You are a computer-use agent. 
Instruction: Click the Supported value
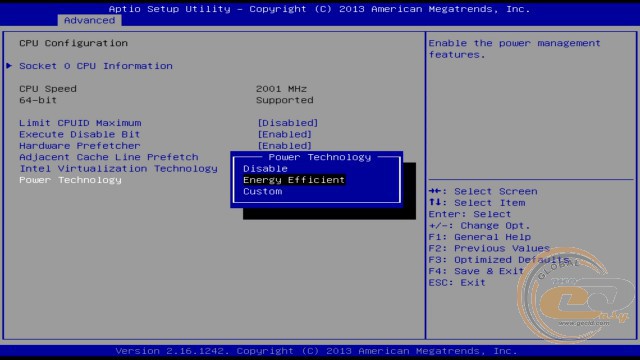pos(284,100)
